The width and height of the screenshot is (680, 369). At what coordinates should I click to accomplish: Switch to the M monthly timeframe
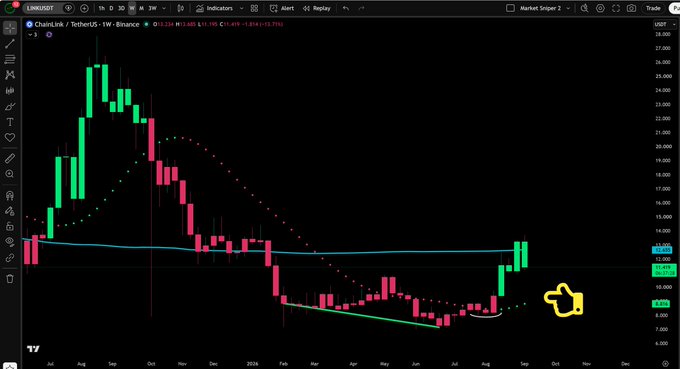(x=141, y=8)
